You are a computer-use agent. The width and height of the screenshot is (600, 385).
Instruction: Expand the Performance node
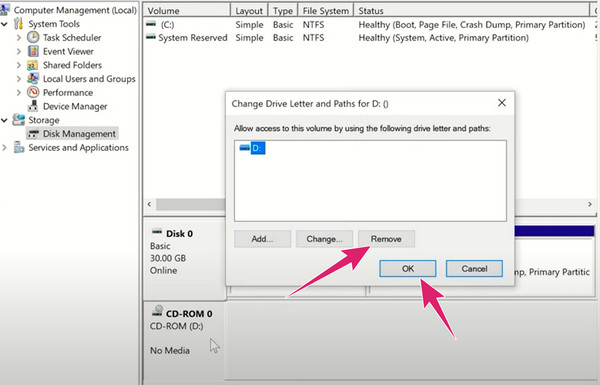tap(19, 93)
